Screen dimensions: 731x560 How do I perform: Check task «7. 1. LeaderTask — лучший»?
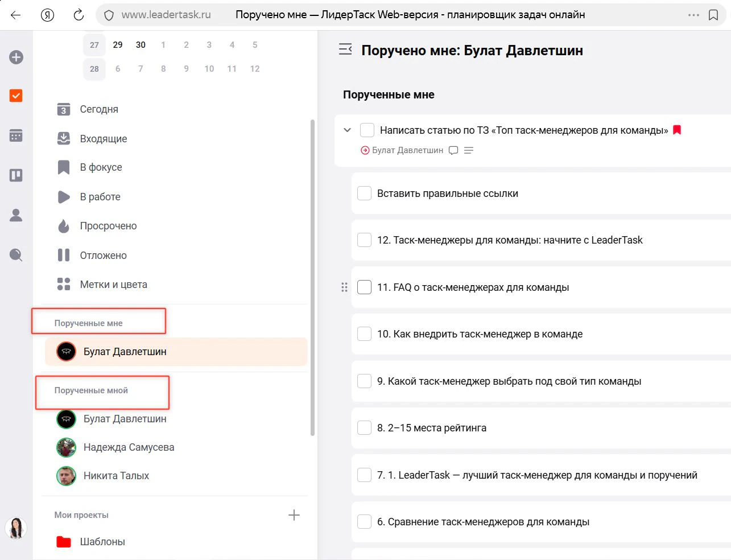click(x=365, y=475)
